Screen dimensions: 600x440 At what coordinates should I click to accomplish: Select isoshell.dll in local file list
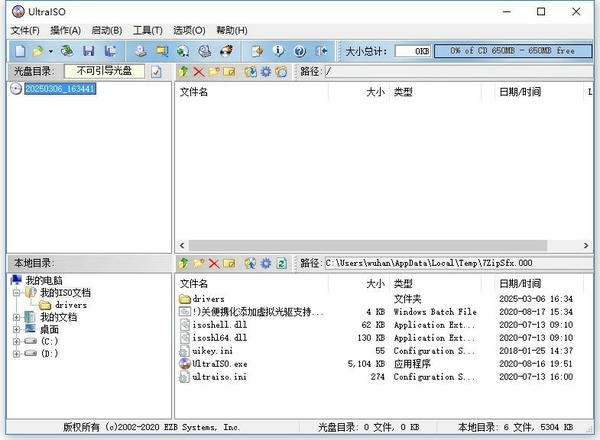pos(220,325)
